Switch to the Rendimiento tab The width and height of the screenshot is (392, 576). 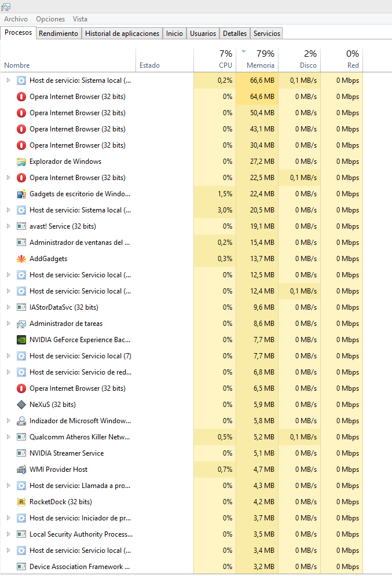(58, 34)
